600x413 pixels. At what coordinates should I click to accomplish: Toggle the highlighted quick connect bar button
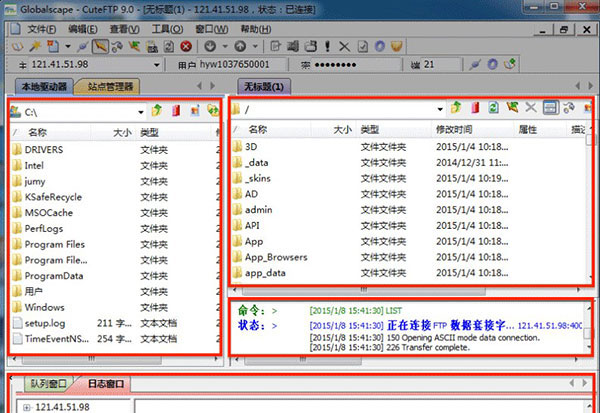[100, 46]
